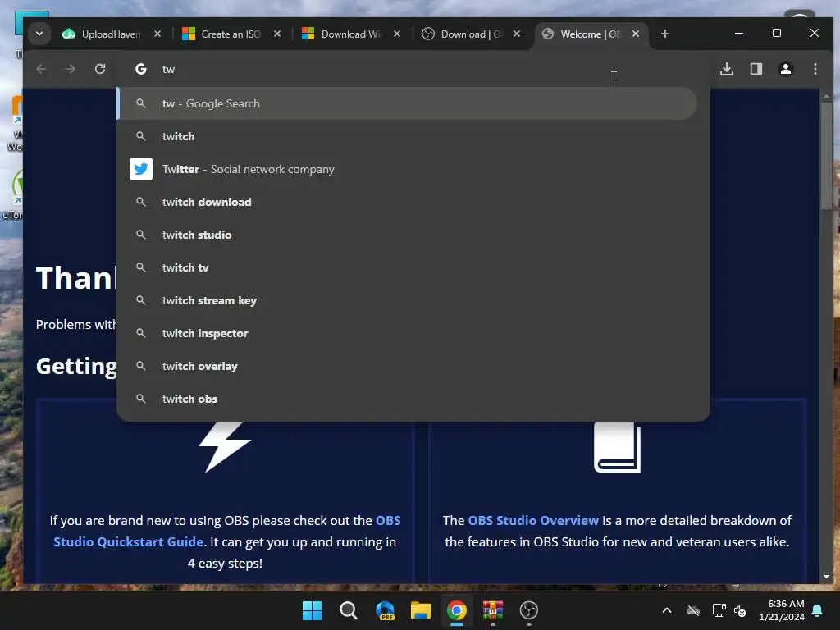Open Chrome three-dot menu
This screenshot has width=840, height=630.
pyautogui.click(x=815, y=69)
